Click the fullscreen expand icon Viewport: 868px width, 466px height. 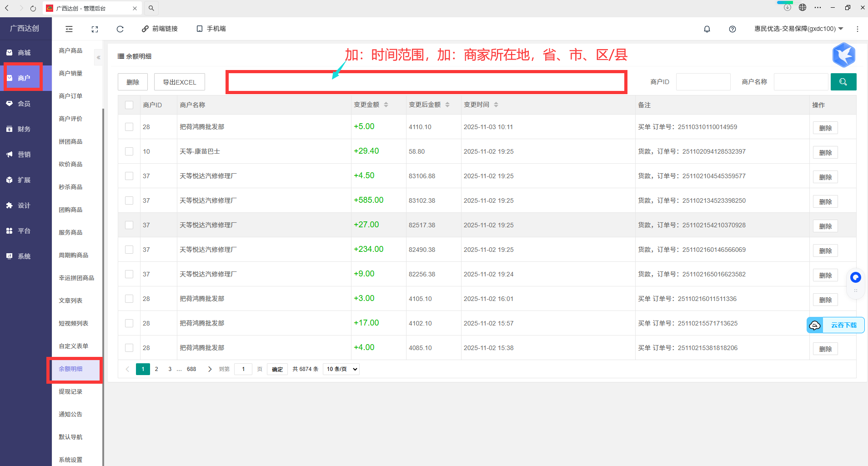(95, 29)
